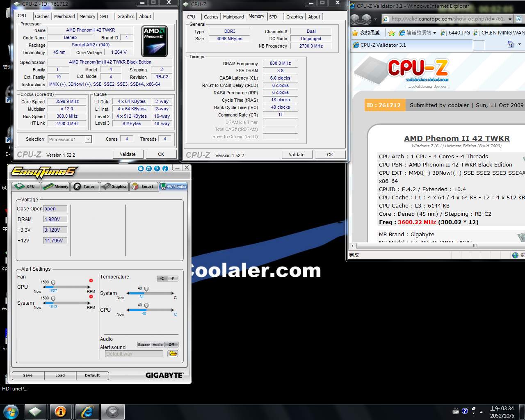This screenshot has width=525, height=420.
Task: Turn alert sound Off
Action: coord(171,345)
